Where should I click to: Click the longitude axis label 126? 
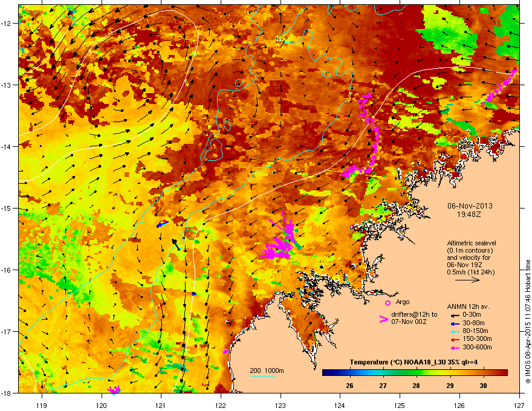[459, 405]
